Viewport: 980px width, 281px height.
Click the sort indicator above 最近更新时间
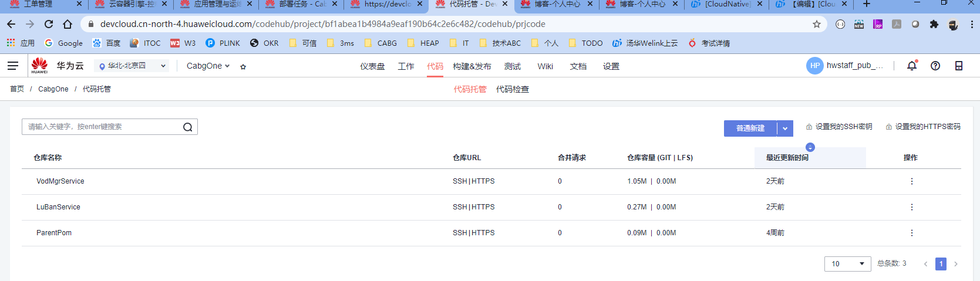(x=810, y=147)
